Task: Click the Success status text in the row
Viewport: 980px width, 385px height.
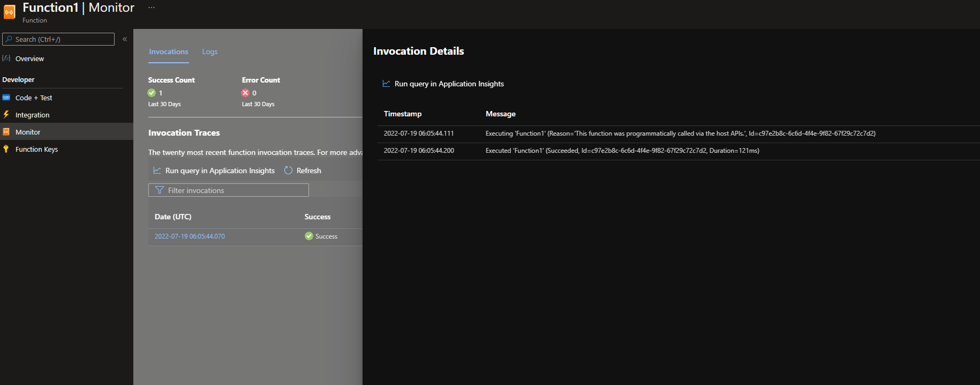Action: point(326,236)
